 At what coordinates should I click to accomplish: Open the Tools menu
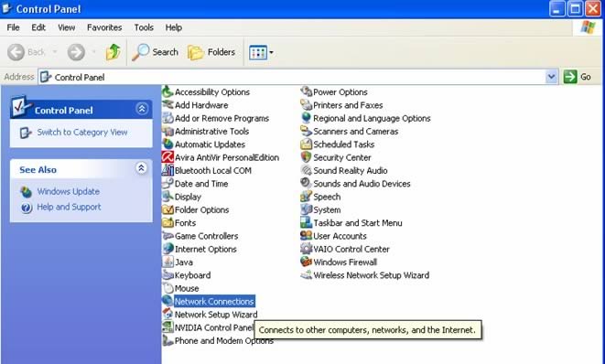tap(144, 27)
